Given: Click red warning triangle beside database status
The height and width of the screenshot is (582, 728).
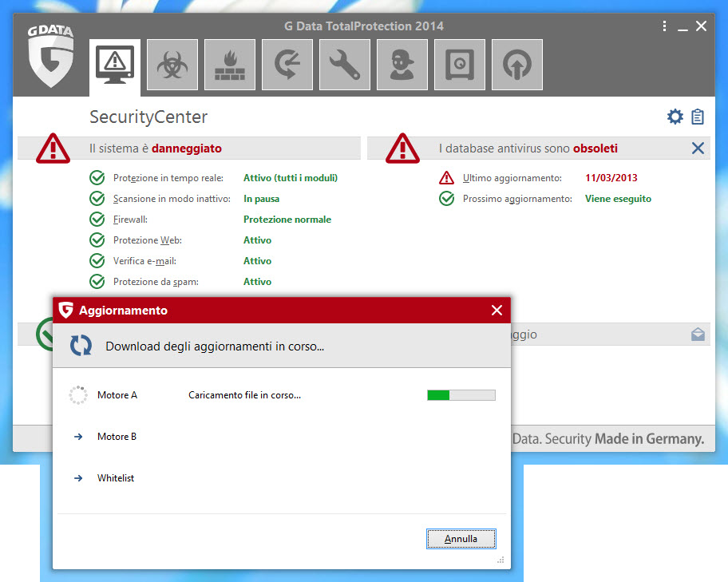Looking at the screenshot, I should [x=402, y=148].
